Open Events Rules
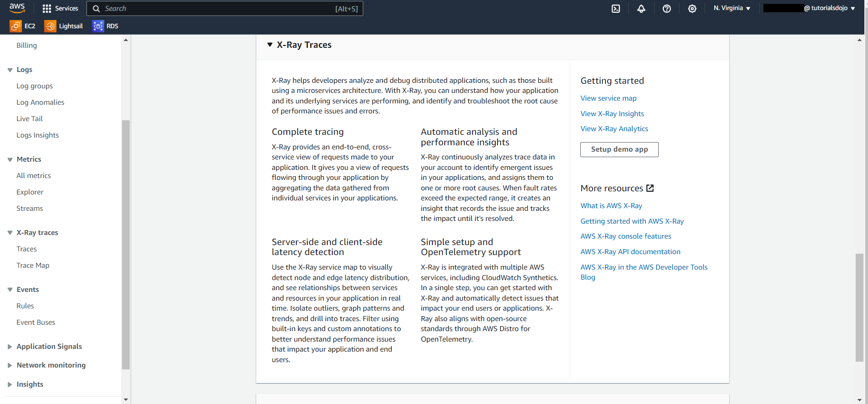 pos(25,306)
